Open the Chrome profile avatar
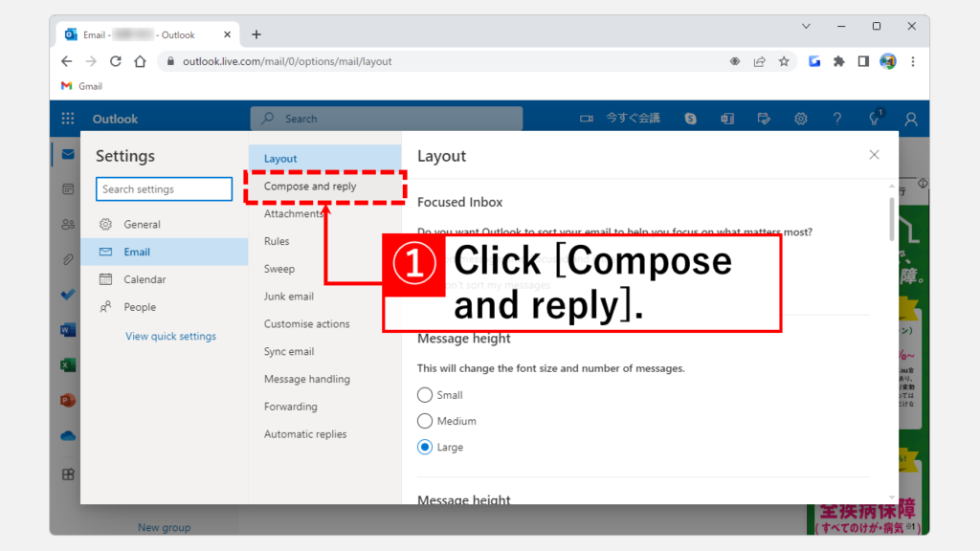 click(888, 61)
